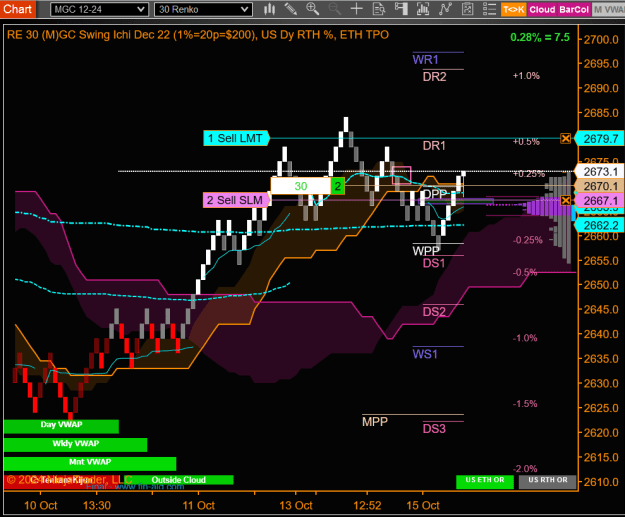Image resolution: width=625 pixels, height=517 pixels.
Task: Toggle the T<>K button
Action: 514,9
